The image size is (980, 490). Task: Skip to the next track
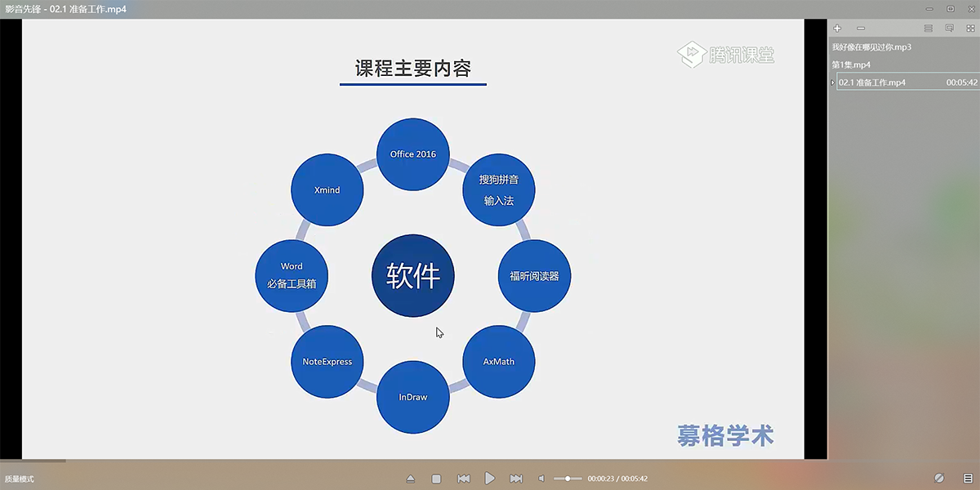tap(515, 479)
